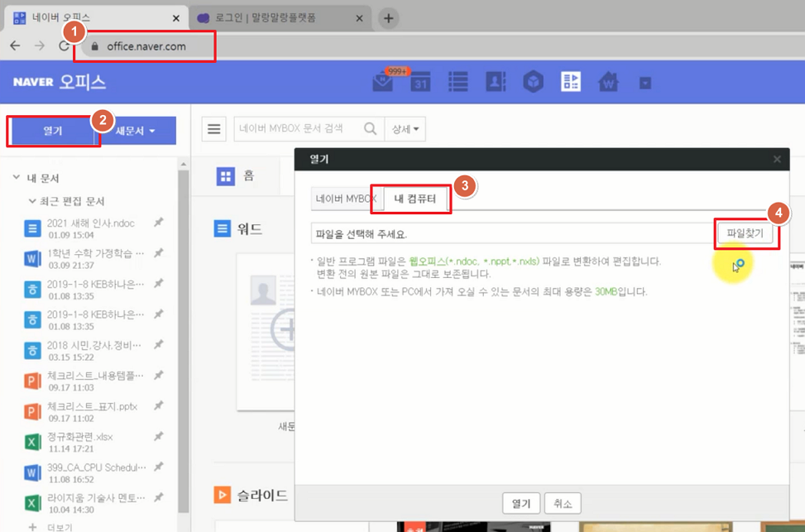Open the 새문서 dropdown button
805x532 pixels.
136,131
